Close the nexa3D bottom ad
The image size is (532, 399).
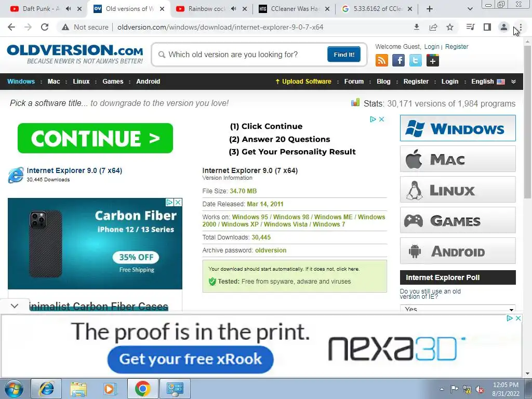point(518,318)
